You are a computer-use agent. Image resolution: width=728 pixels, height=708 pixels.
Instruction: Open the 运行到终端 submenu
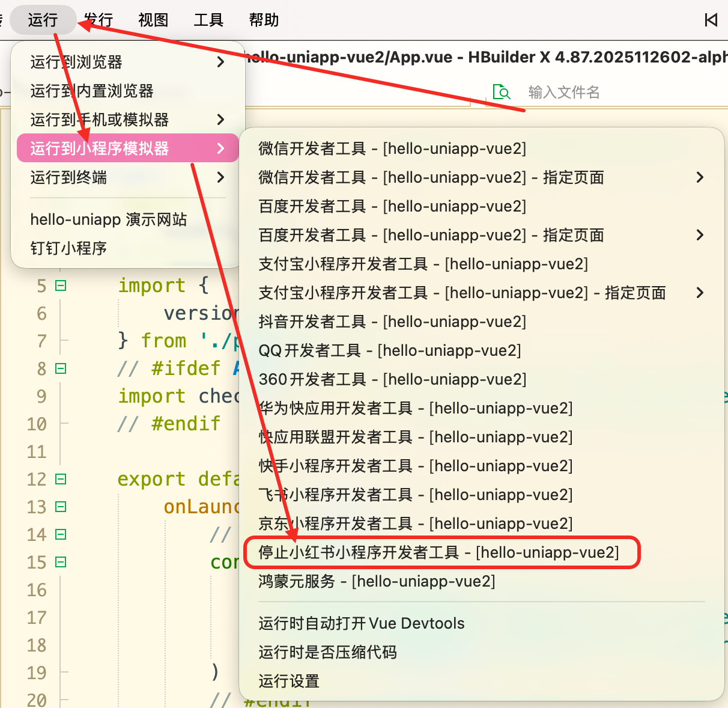(127, 177)
